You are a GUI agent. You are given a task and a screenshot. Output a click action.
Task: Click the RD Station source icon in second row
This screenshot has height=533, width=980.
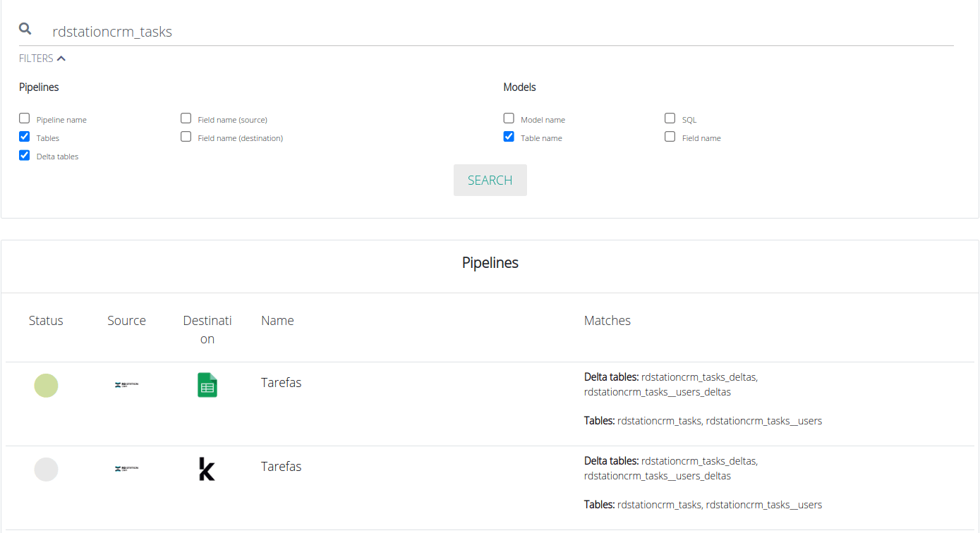tap(126, 469)
